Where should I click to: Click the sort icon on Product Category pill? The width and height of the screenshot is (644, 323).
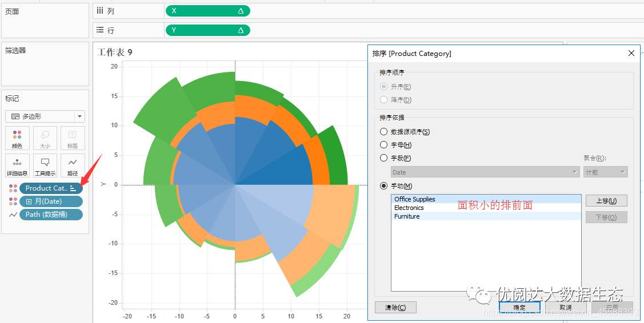click(73, 188)
